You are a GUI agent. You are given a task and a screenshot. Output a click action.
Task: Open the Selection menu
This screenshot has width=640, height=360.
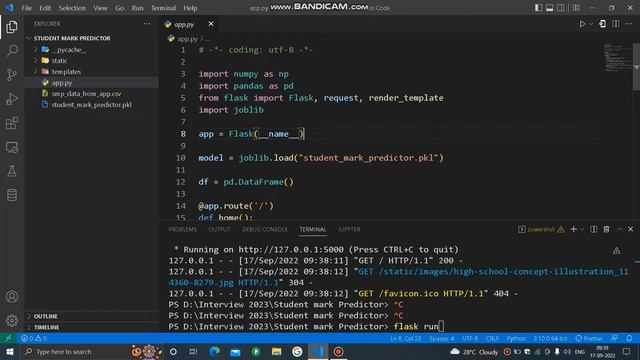(72, 8)
